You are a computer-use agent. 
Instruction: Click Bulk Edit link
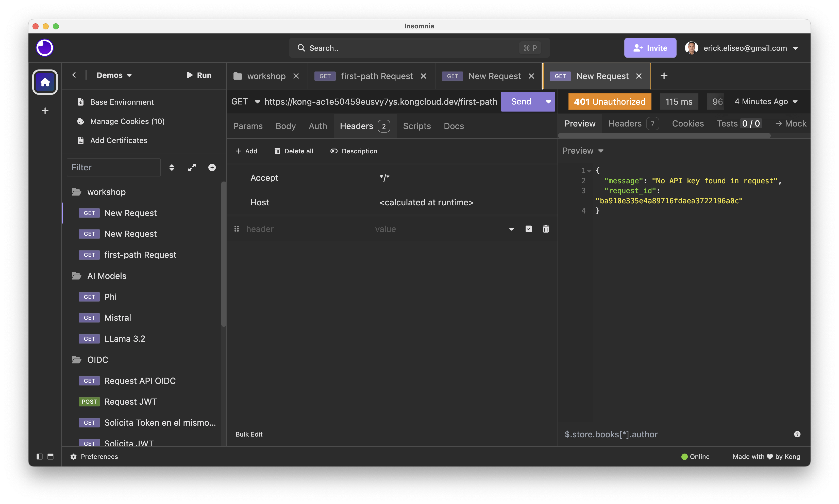(x=249, y=434)
